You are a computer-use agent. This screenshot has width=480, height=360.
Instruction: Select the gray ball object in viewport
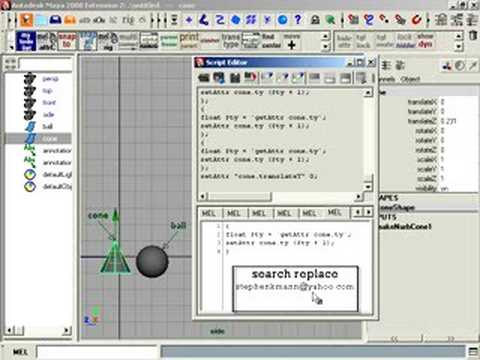(x=152, y=262)
